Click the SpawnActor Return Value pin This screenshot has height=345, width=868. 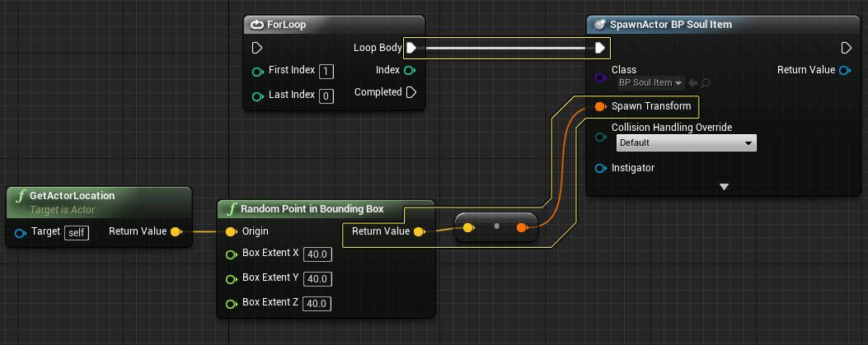pyautogui.click(x=844, y=70)
